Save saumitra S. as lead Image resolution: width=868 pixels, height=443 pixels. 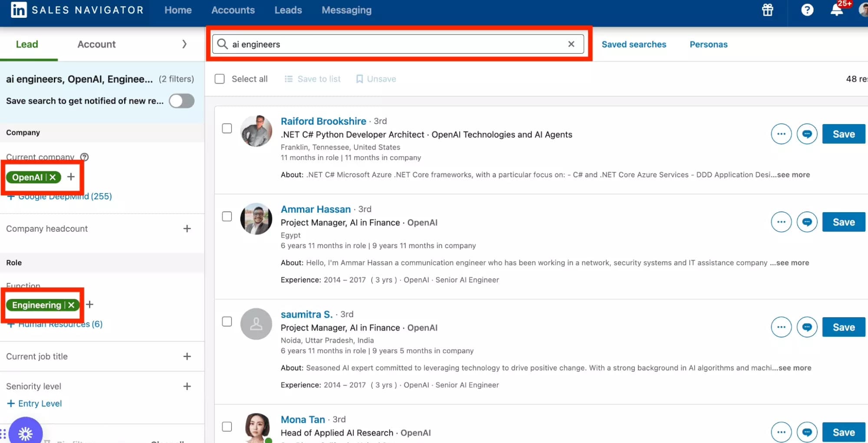coord(843,327)
